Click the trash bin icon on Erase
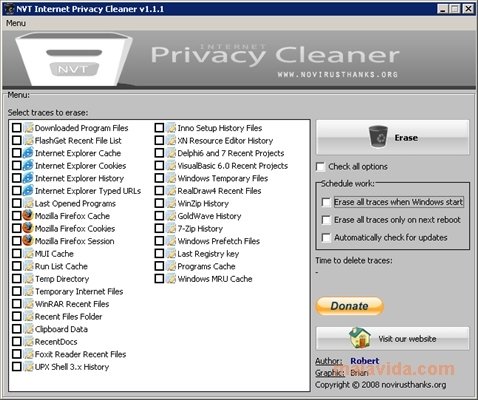Image resolution: width=478 pixels, height=400 pixels. point(378,136)
